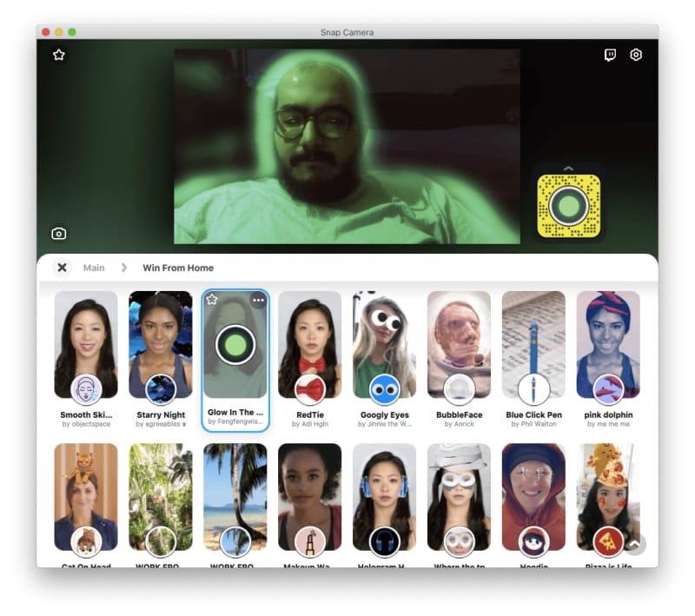
Task: Open more options on Glow lens card
Action: click(x=258, y=300)
